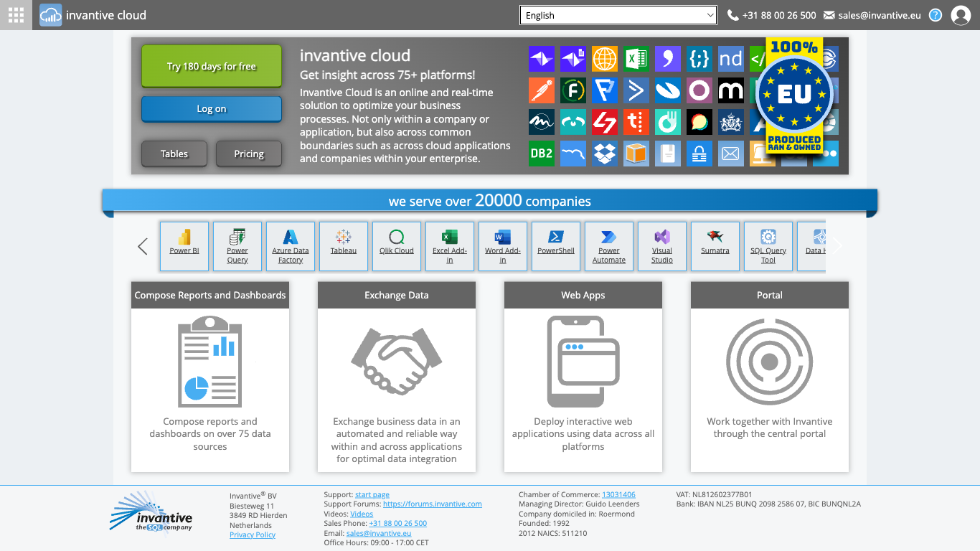Click the footer sales phone number link

398,523
